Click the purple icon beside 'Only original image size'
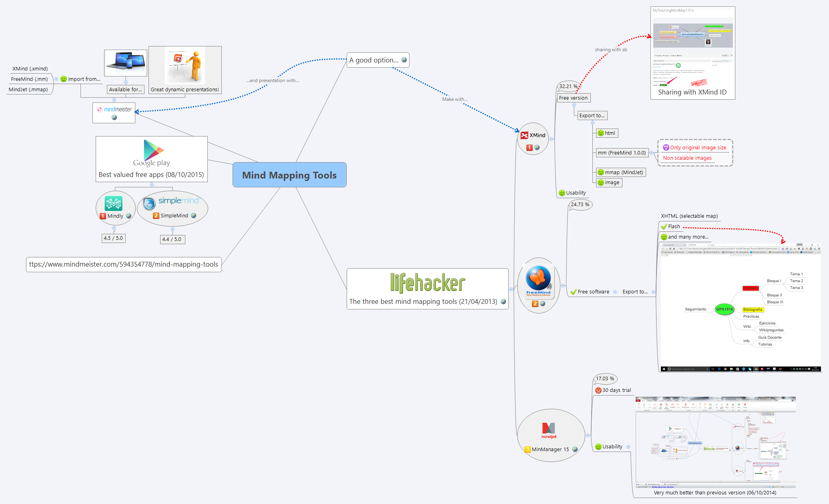The width and height of the screenshot is (829, 504). pos(665,147)
